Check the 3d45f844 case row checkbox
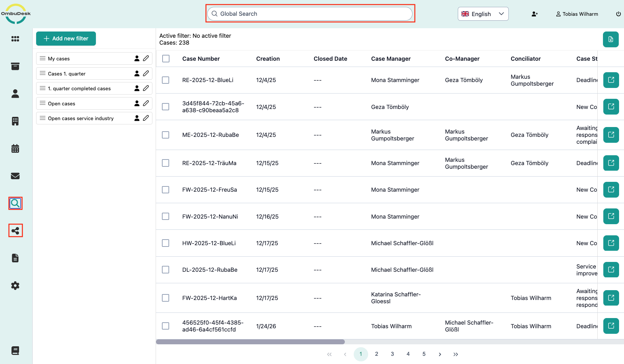This screenshot has width=624, height=364. (166, 107)
